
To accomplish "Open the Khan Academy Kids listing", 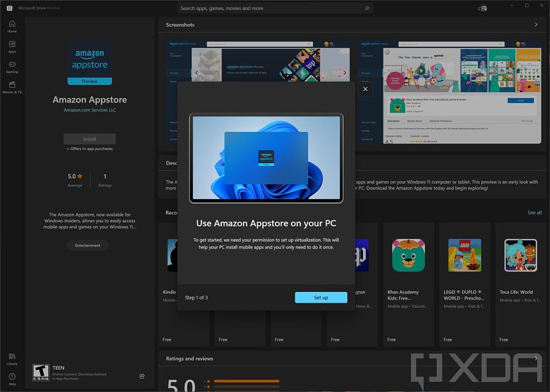I will 408,256.
